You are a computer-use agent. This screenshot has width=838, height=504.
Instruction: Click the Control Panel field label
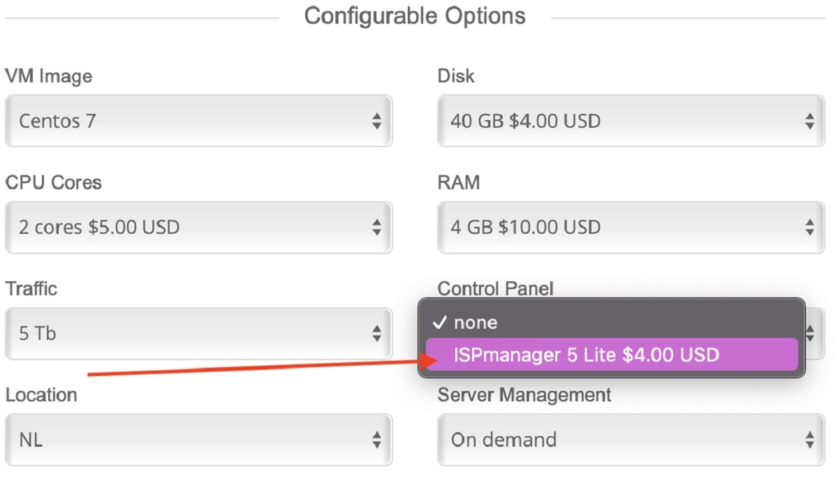coord(494,289)
